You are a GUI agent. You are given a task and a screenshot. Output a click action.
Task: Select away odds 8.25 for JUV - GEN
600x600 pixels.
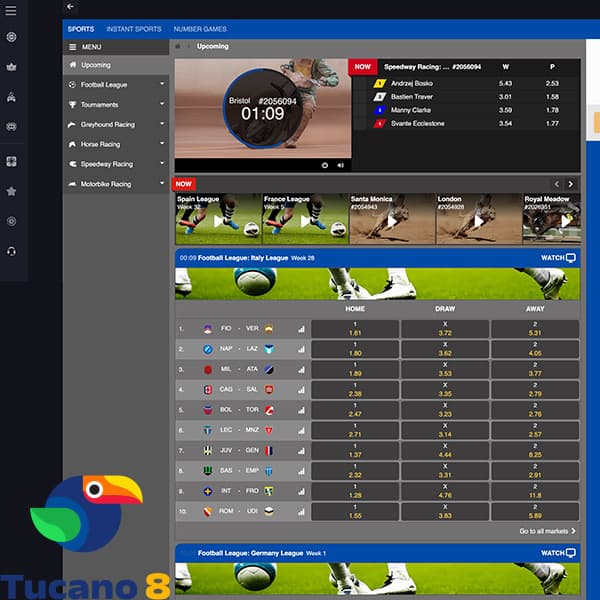[534, 451]
